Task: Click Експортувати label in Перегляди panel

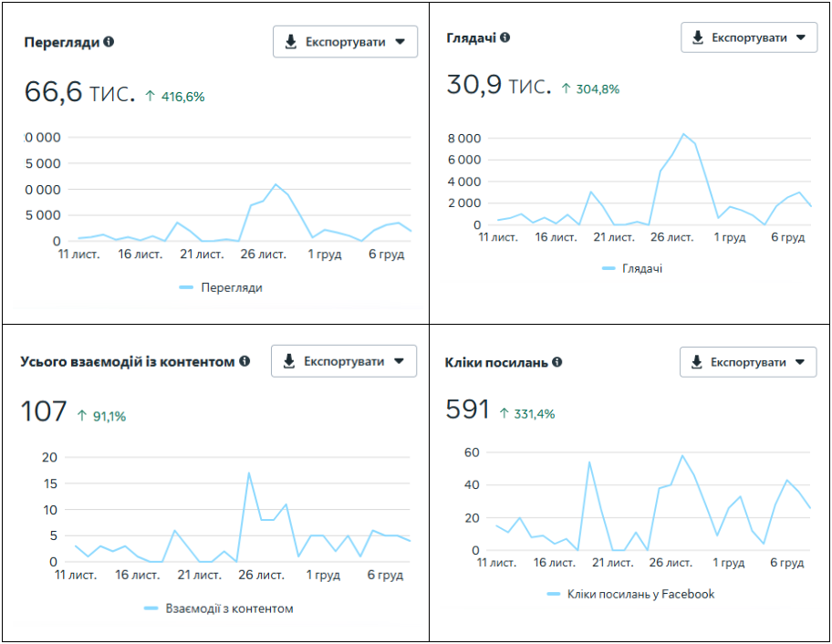Action: pyautogui.click(x=346, y=43)
